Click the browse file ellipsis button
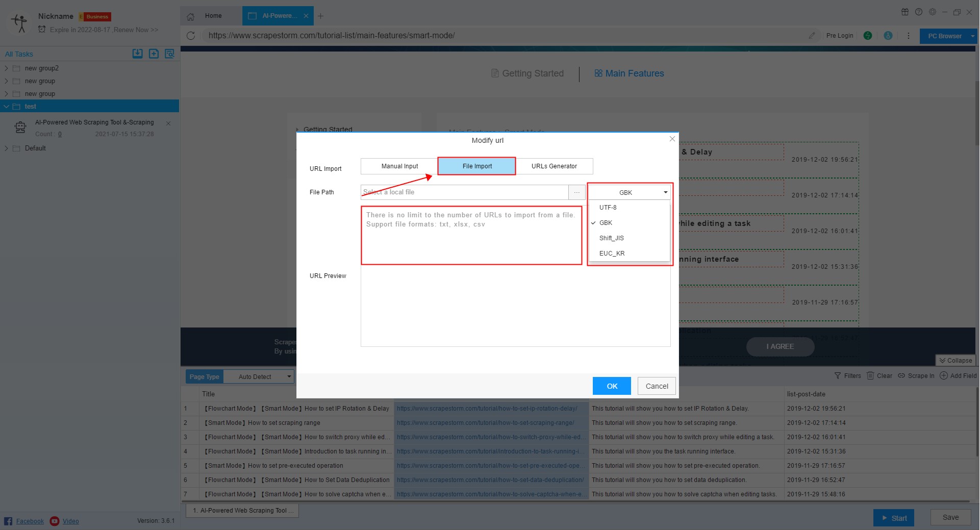 pyautogui.click(x=576, y=192)
